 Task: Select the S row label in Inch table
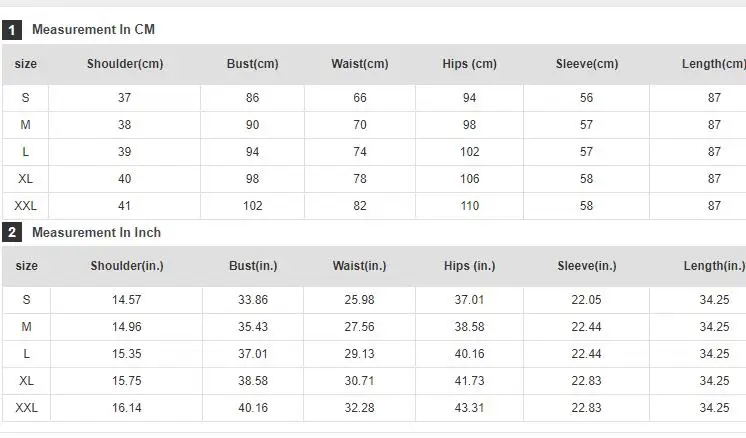click(x=27, y=300)
